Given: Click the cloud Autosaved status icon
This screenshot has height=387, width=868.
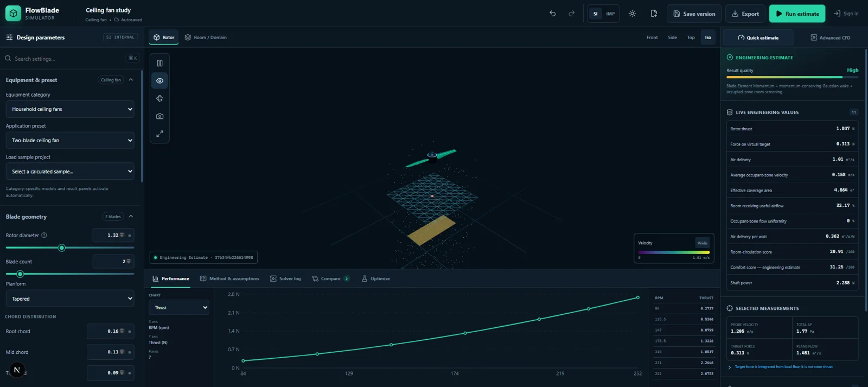Looking at the screenshot, I should coord(116,20).
